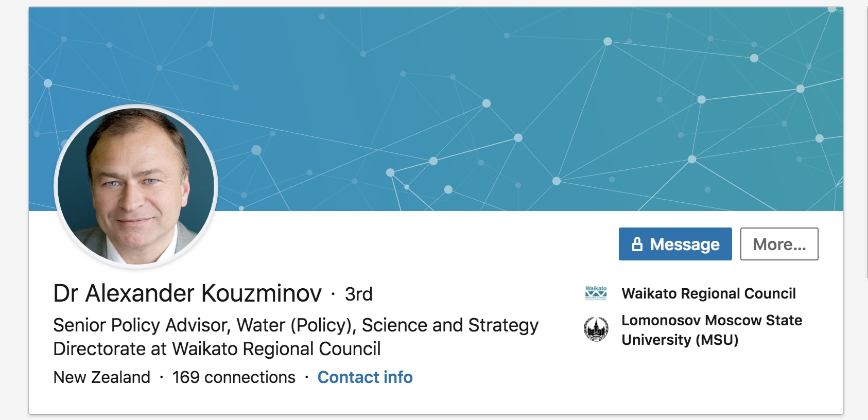Viewport: 868px width, 420px height.
Task: Click the Directorate at Waikato headline line
Action: pos(217,349)
